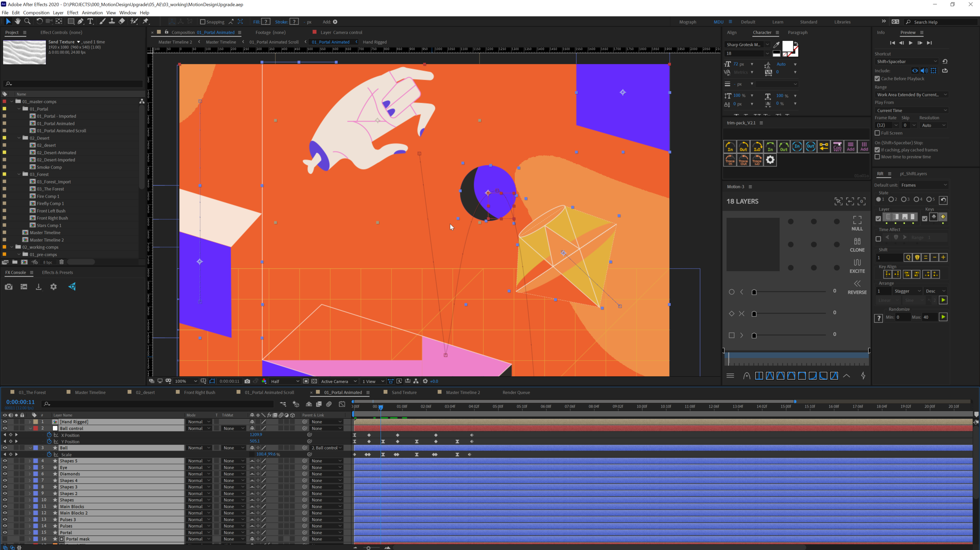
Task: Click the Trace In icon in trim-pack panel
Action: (x=730, y=160)
